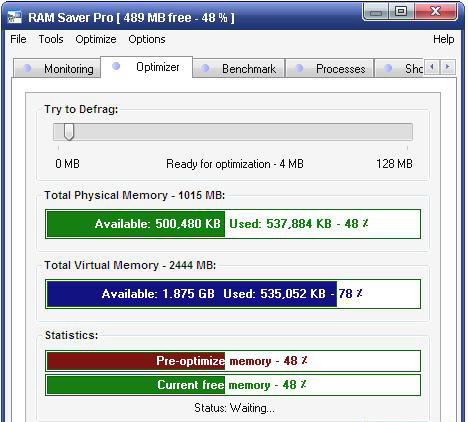The height and width of the screenshot is (422, 468).
Task: Click the '0 MB' slider minimum label
Action: coord(67,164)
